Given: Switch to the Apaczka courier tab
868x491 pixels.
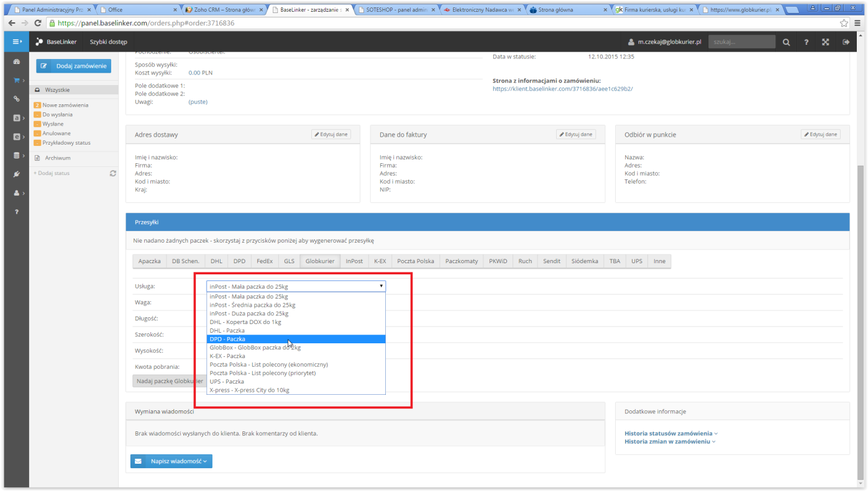Looking at the screenshot, I should tap(150, 261).
